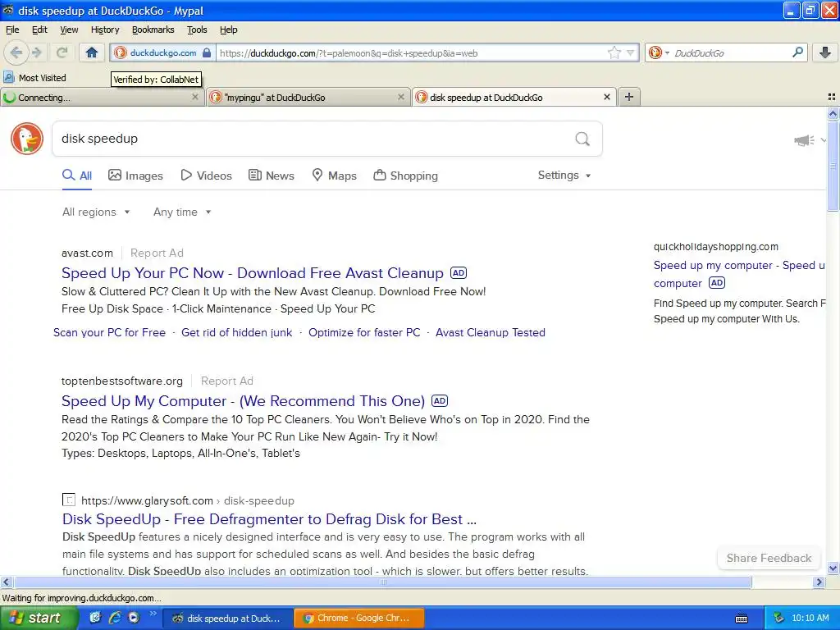
Task: Bookmark this page with the star icon
Action: pyautogui.click(x=614, y=52)
